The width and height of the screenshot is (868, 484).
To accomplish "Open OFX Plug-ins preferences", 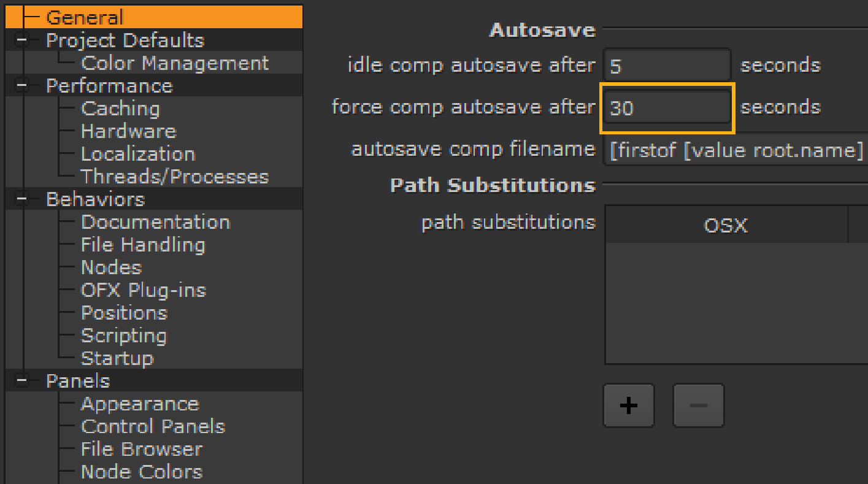I will [x=144, y=290].
